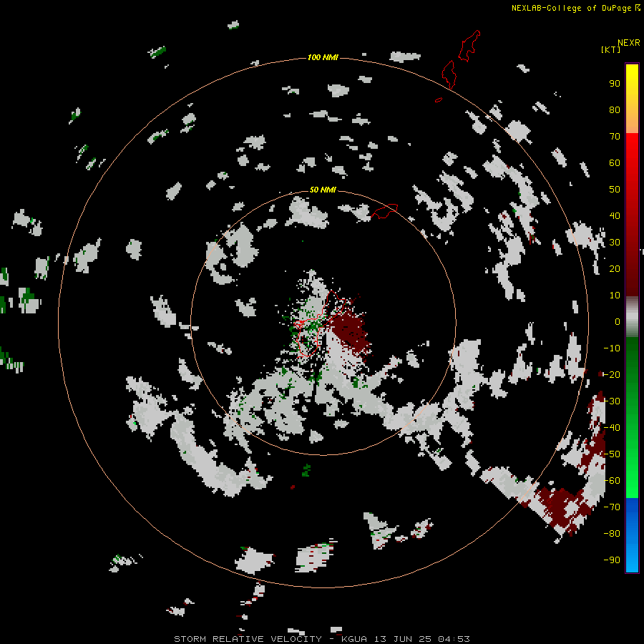Pick the gray zero-velocity band on scale
Viewport: 644px width, 644px height.
(x=632, y=317)
